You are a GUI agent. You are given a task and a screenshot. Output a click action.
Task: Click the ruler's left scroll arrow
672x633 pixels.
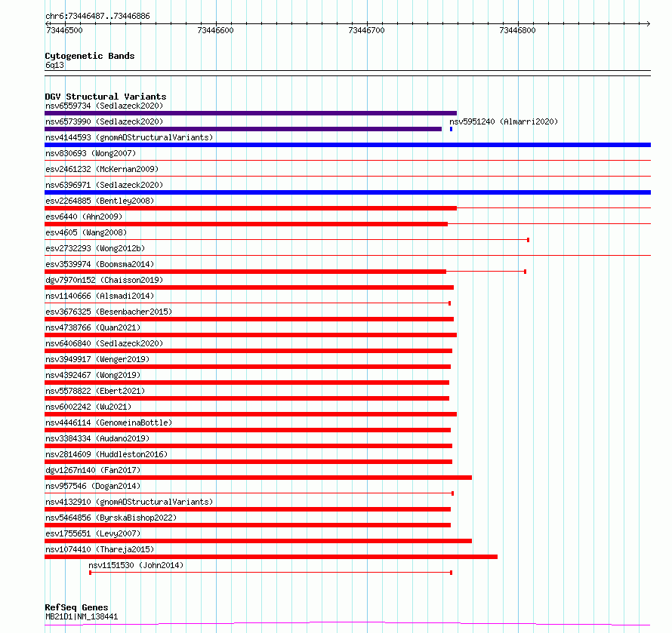(x=48, y=23)
